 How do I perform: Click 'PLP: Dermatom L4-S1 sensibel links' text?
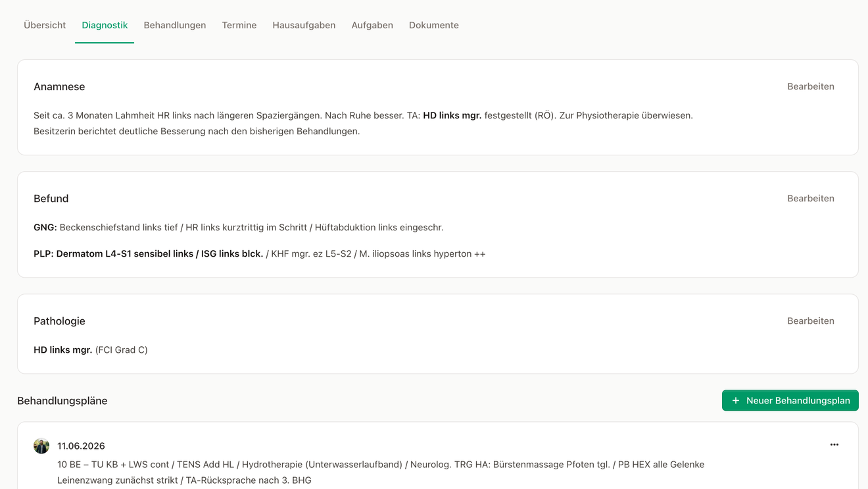[x=114, y=253]
